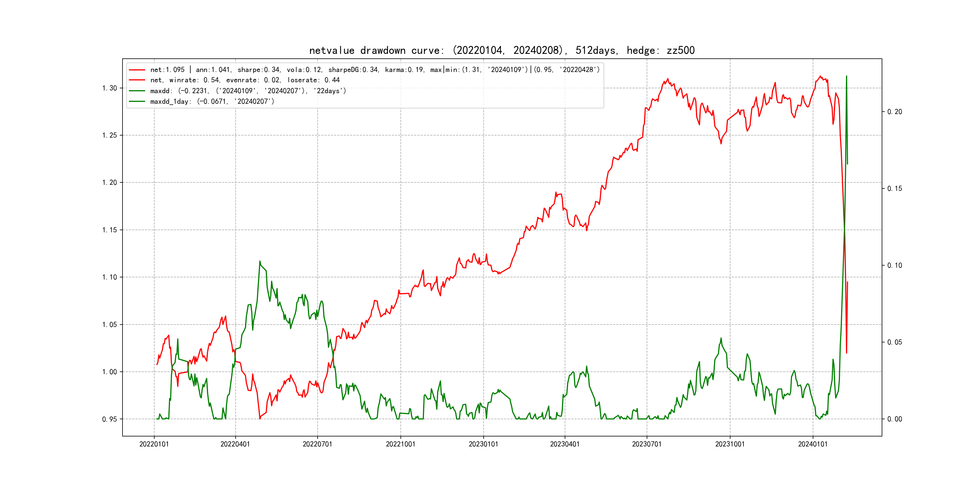
Task: Click the 0.05 right axis label
Action: [894, 342]
